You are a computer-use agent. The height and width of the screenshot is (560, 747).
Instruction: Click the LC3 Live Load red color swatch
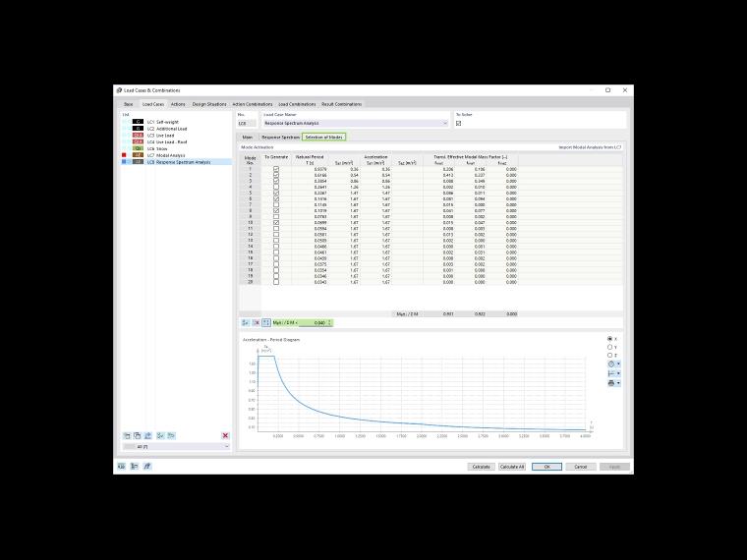tap(138, 136)
